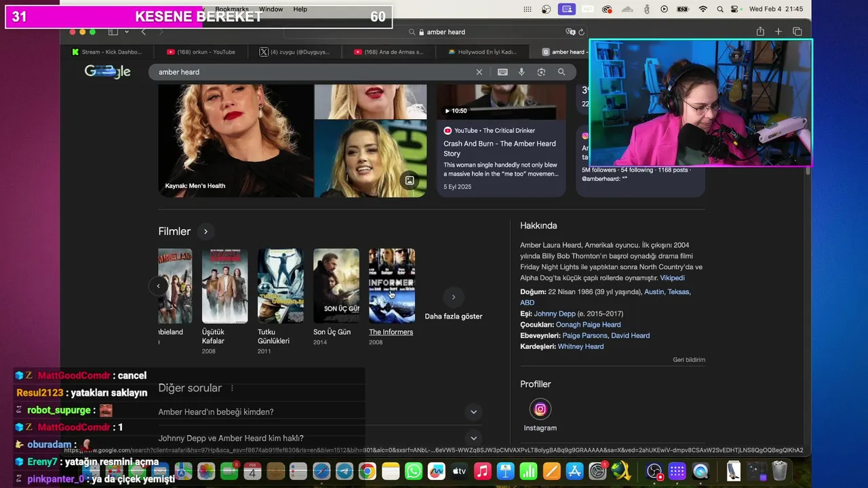
Task: Switch to Ana de Armas YouTube tab
Action: tap(389, 52)
